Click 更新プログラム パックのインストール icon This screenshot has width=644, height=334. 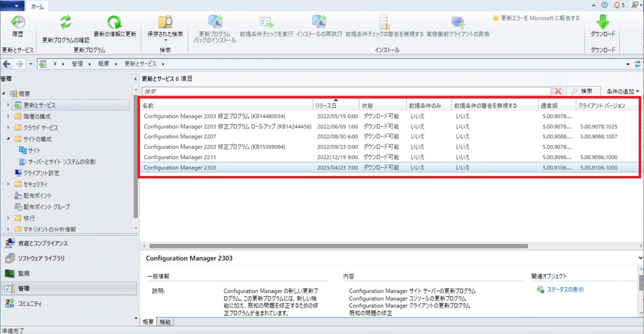(215, 22)
